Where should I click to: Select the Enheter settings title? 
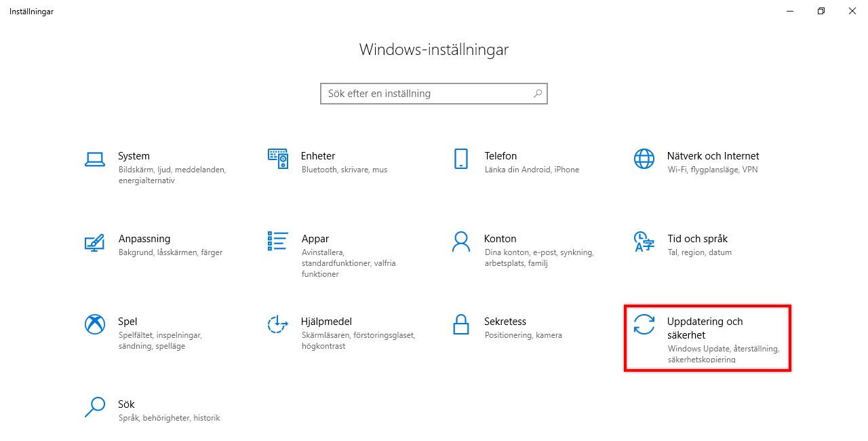coord(318,156)
